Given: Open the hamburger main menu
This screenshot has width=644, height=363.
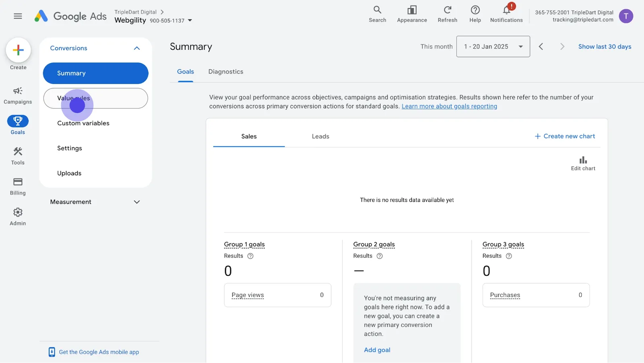Looking at the screenshot, I should [18, 16].
